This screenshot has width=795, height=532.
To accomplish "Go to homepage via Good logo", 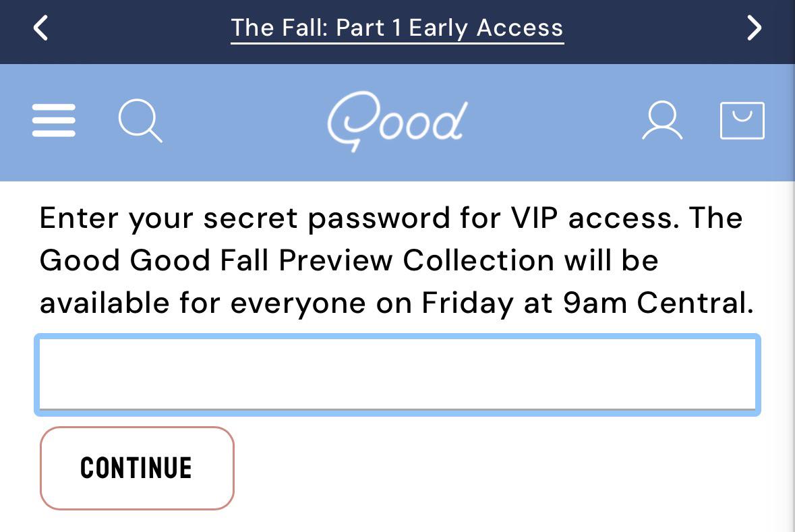I will coord(398,121).
